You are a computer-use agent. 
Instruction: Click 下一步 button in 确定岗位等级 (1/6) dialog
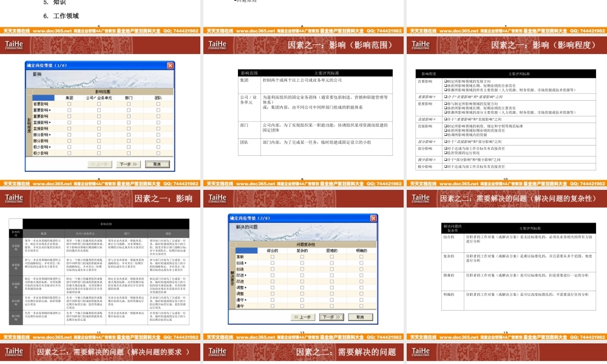pyautogui.click(x=128, y=164)
